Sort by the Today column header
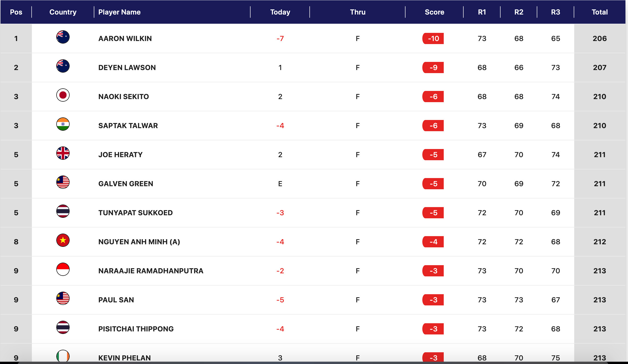Viewport: 628px width, 364px height. click(x=280, y=12)
